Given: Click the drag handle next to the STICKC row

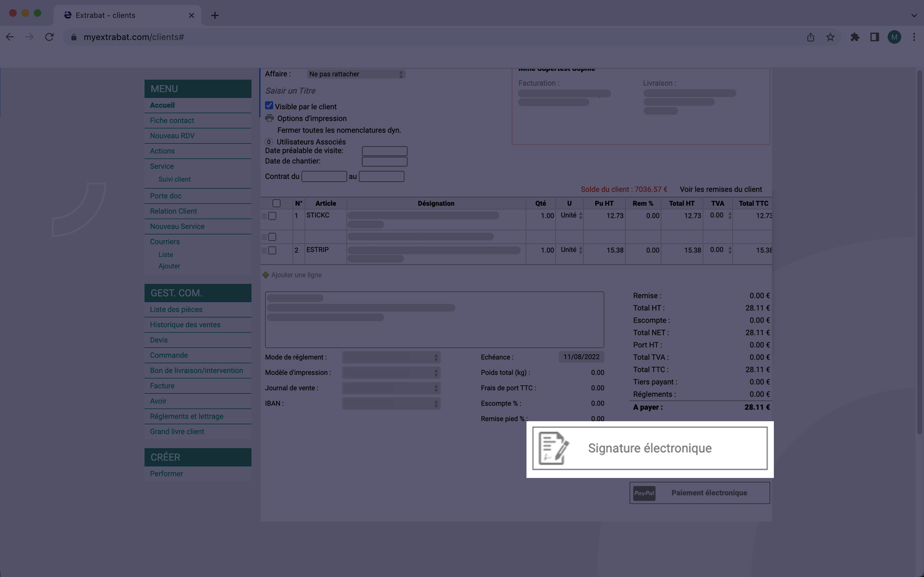Looking at the screenshot, I should (265, 216).
